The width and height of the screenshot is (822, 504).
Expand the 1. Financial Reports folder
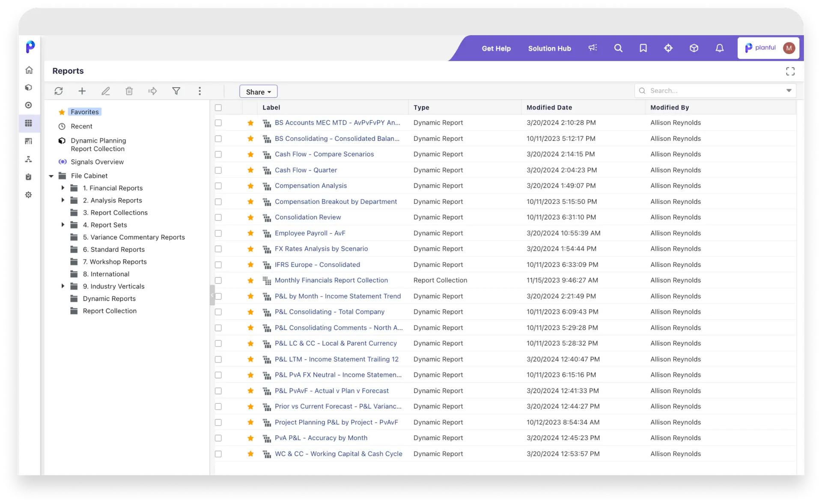pyautogui.click(x=63, y=188)
